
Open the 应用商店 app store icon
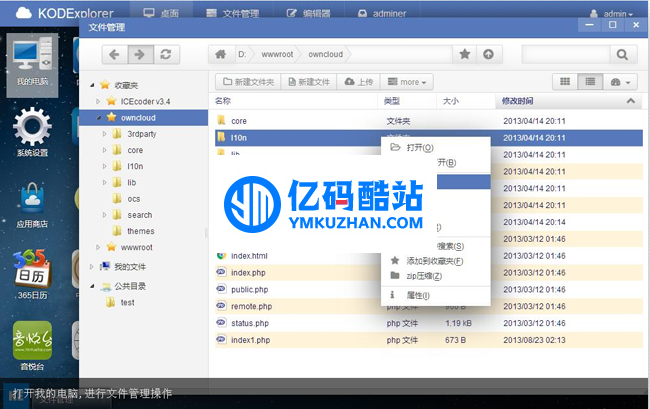point(32,205)
